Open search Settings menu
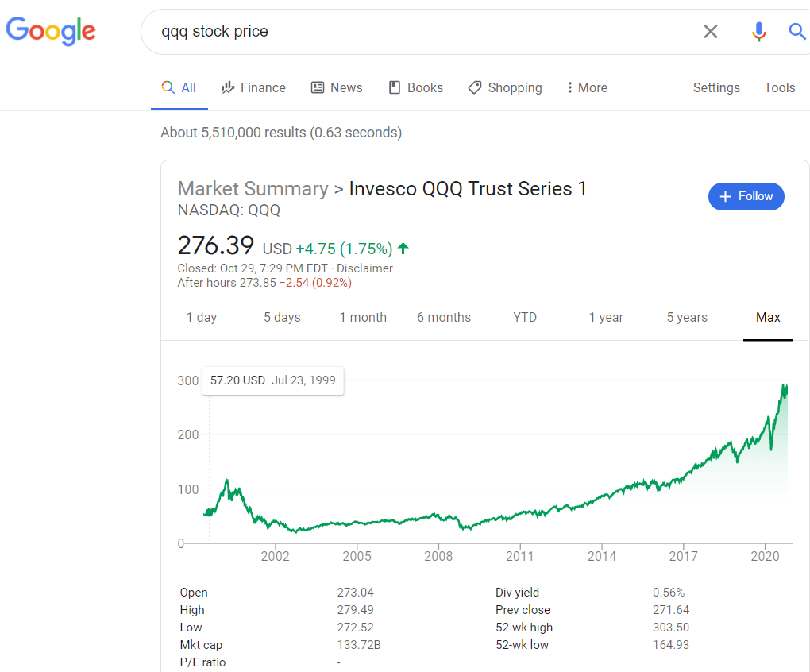The height and width of the screenshot is (672, 810). [716, 88]
